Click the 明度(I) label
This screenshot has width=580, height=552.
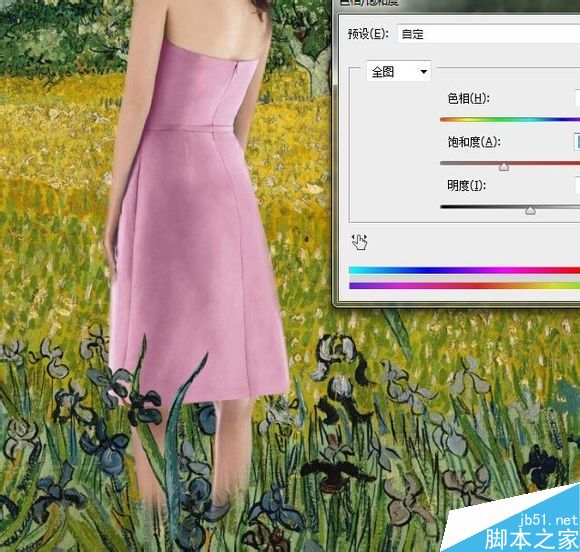tap(466, 185)
